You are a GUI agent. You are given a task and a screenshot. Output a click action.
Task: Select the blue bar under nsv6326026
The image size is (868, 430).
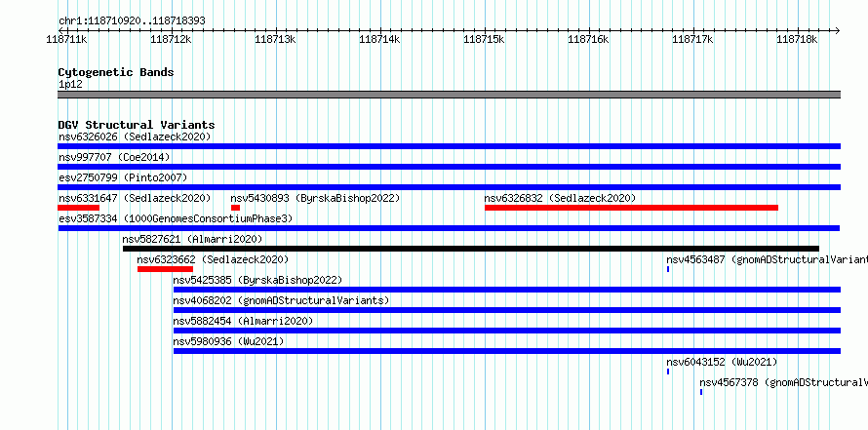pyautogui.click(x=449, y=146)
